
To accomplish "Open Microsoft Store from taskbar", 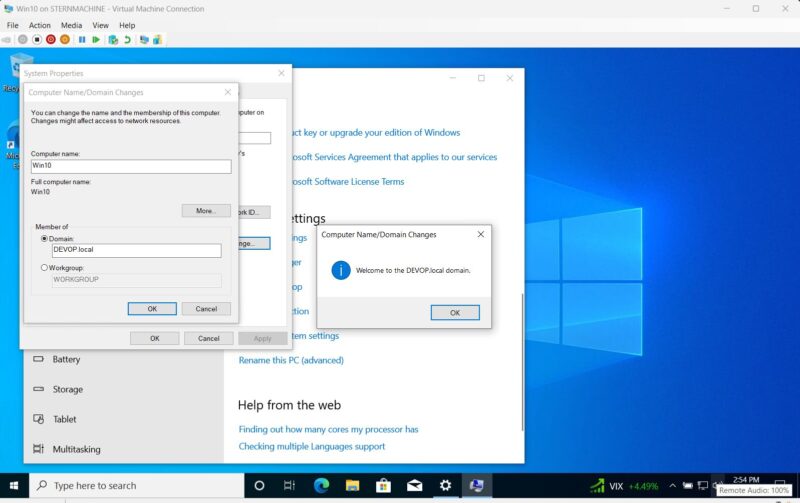I will point(383,486).
